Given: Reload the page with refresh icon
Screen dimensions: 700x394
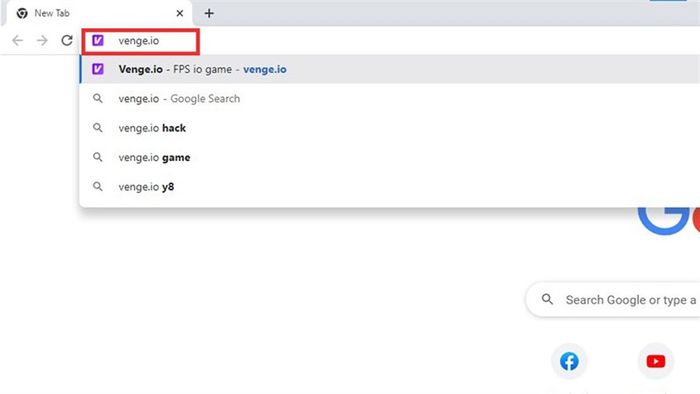Looking at the screenshot, I should tap(67, 41).
